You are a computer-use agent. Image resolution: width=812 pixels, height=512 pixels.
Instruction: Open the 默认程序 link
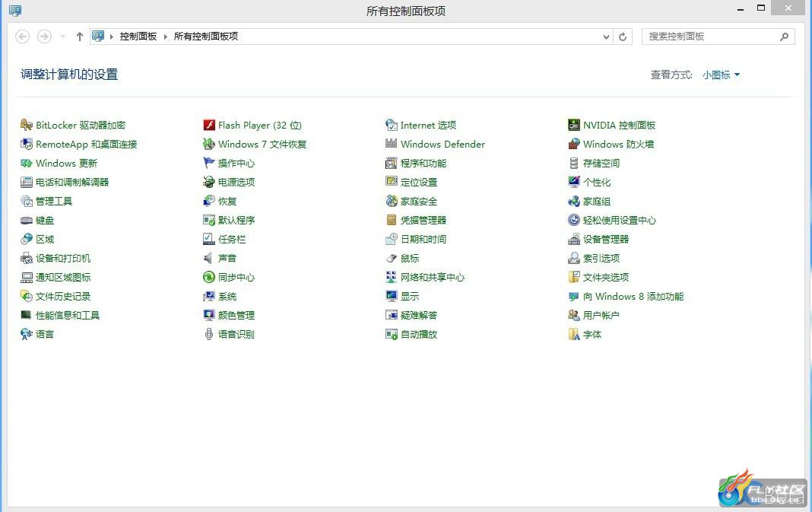(x=236, y=220)
